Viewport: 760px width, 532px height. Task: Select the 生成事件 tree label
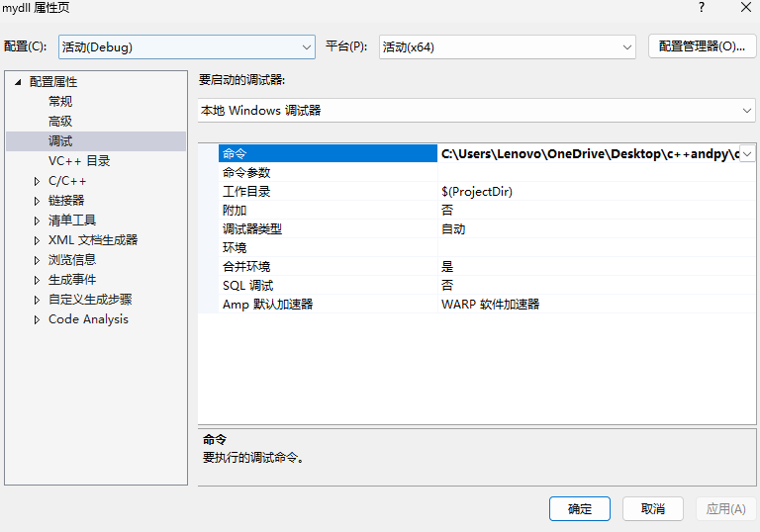coord(72,280)
